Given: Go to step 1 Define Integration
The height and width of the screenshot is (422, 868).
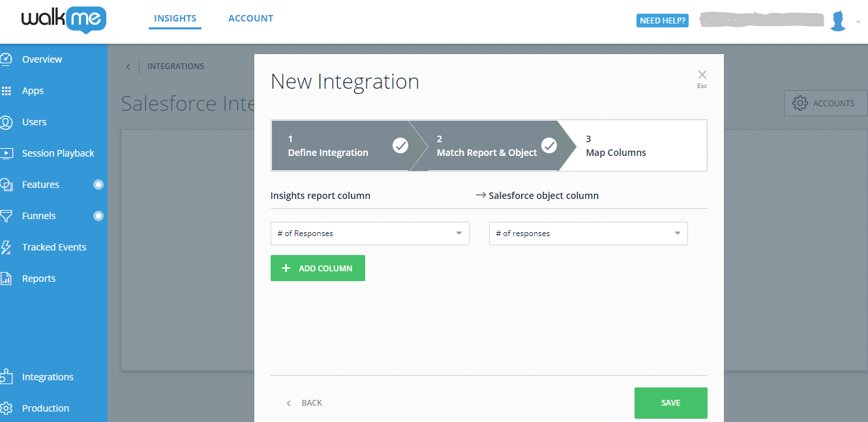Looking at the screenshot, I should coord(340,145).
